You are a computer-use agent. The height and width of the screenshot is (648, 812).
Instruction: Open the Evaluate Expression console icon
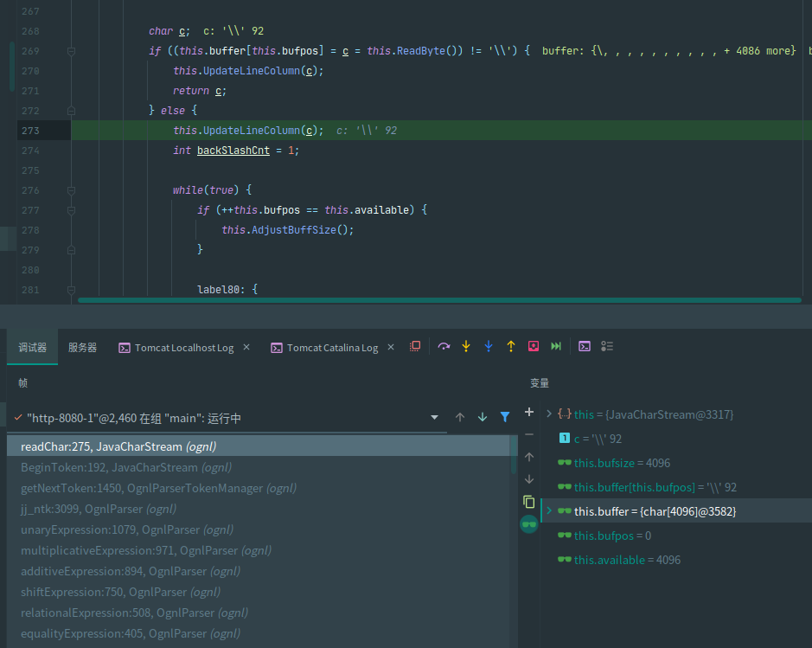coord(585,346)
